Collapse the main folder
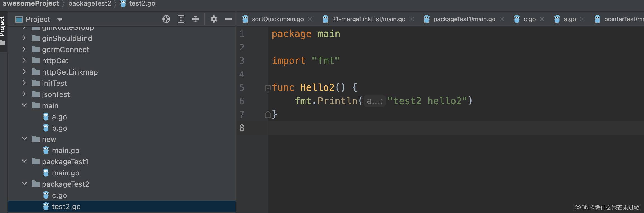Image resolution: width=644 pixels, height=213 pixels. (24, 105)
